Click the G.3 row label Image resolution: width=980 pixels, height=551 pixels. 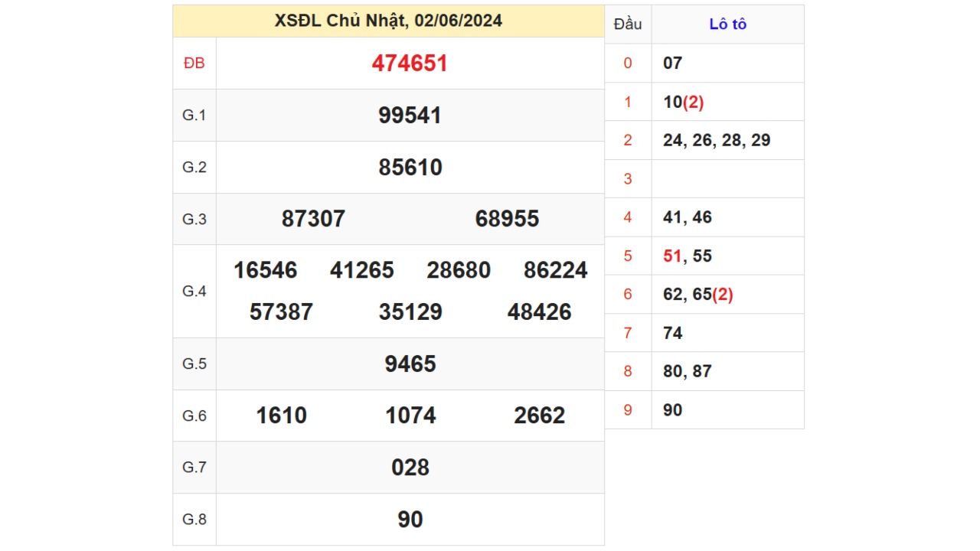tap(194, 220)
